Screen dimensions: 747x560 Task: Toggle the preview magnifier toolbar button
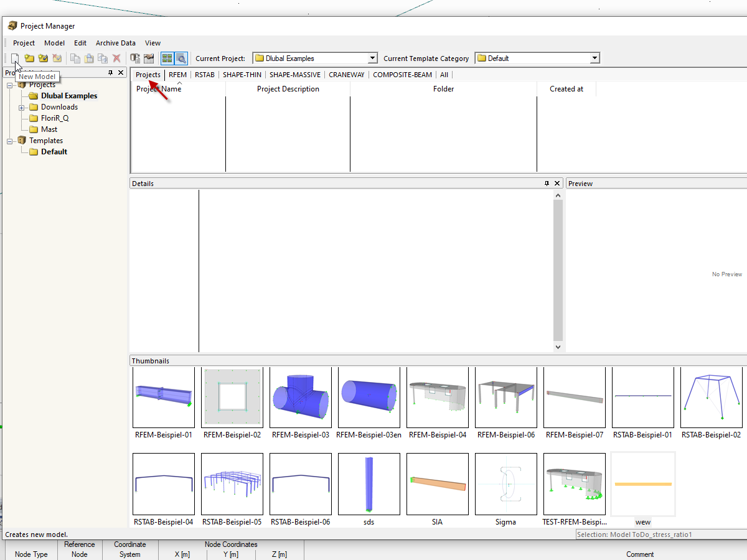pyautogui.click(x=181, y=58)
